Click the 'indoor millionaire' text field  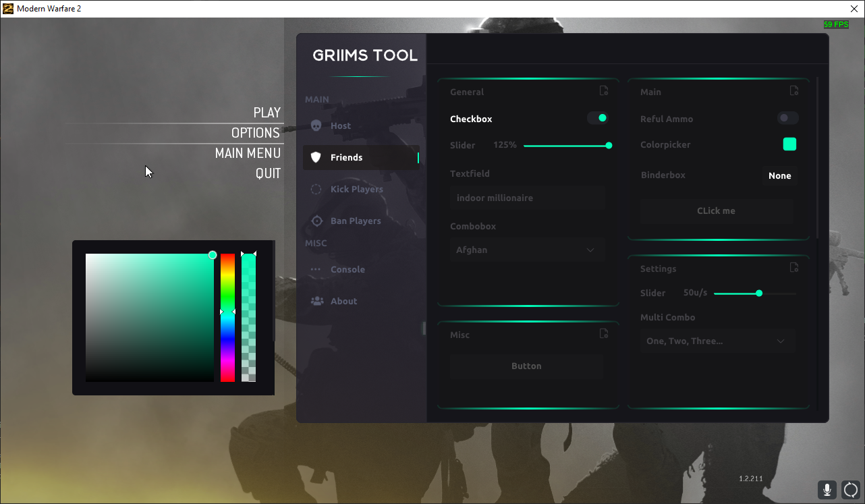pyautogui.click(x=527, y=198)
